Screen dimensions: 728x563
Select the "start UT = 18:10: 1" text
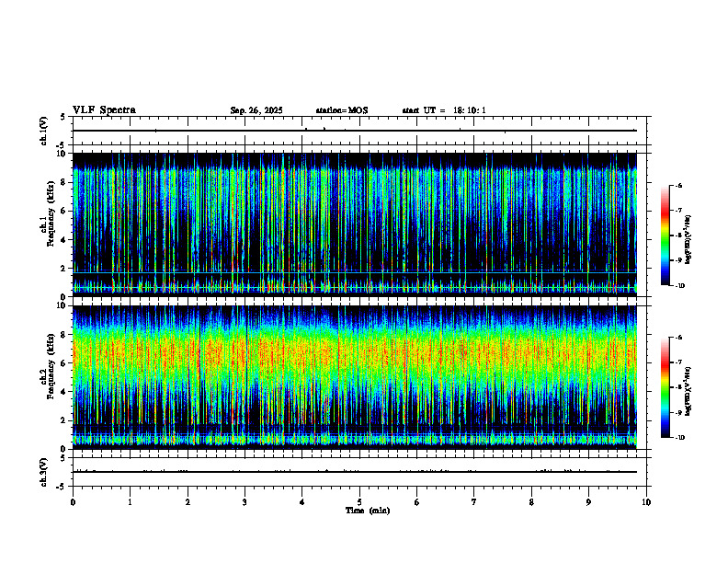point(444,110)
